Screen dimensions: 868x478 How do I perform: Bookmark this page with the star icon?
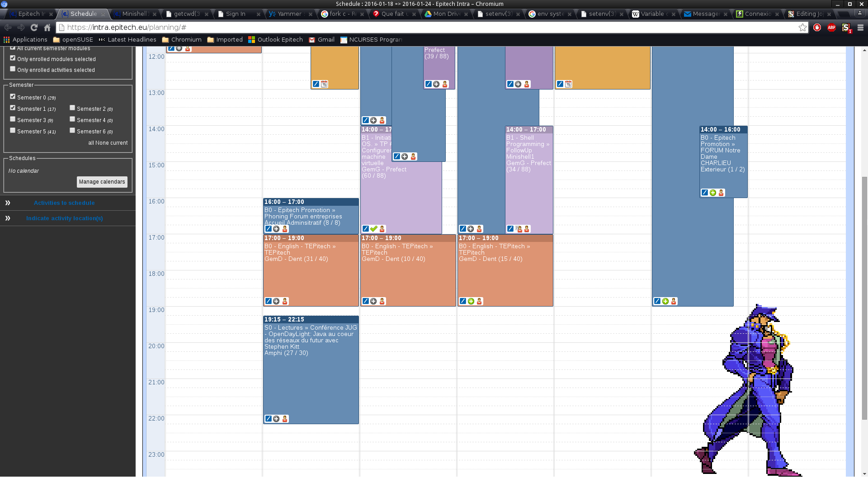point(802,28)
